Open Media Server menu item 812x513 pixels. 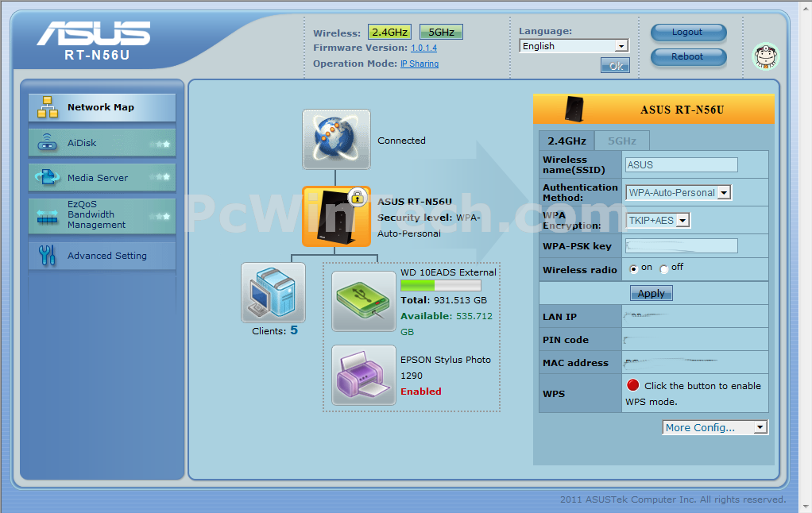click(102, 178)
